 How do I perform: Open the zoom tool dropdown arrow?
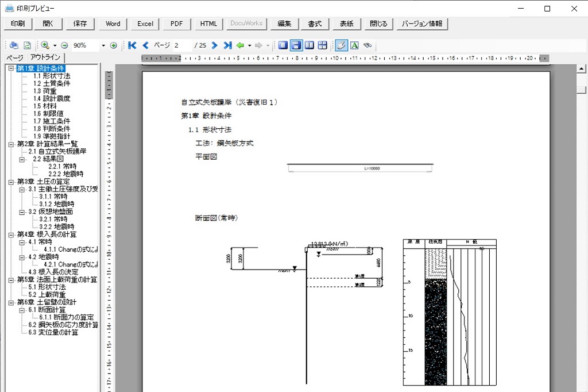[x=55, y=45]
